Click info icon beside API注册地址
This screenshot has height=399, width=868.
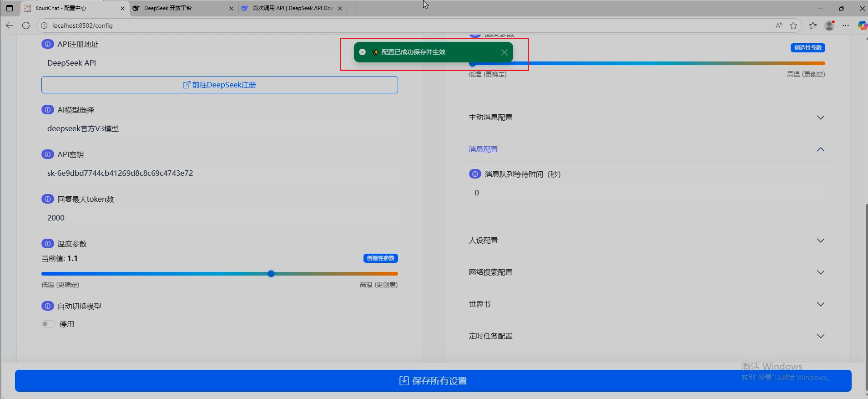pos(47,44)
